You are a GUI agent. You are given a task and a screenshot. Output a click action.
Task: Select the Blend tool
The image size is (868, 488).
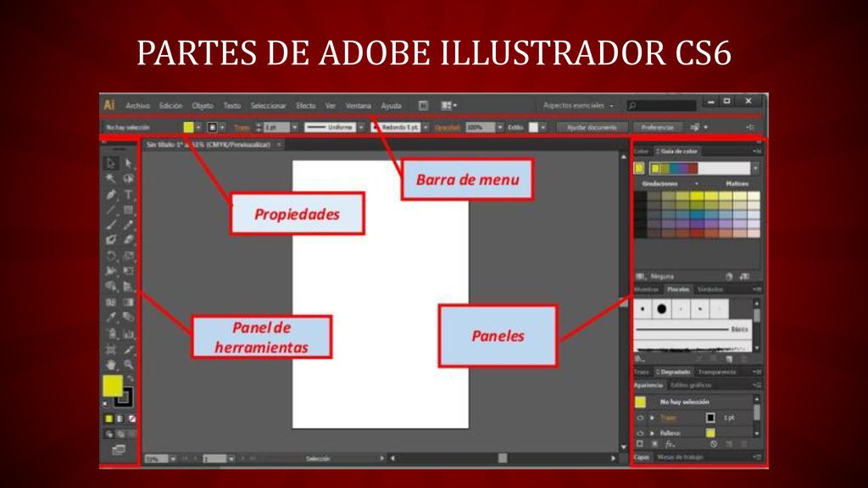coord(129,317)
